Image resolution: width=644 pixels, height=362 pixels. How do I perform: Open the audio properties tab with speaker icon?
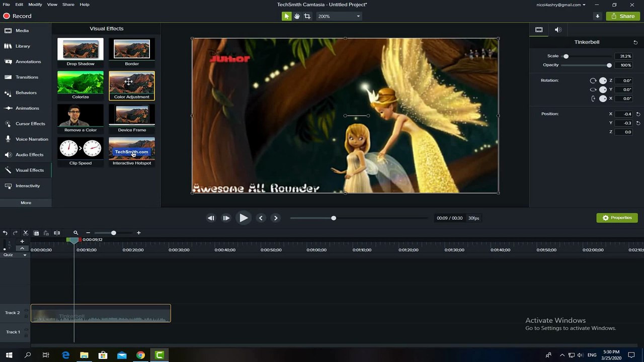point(558,30)
